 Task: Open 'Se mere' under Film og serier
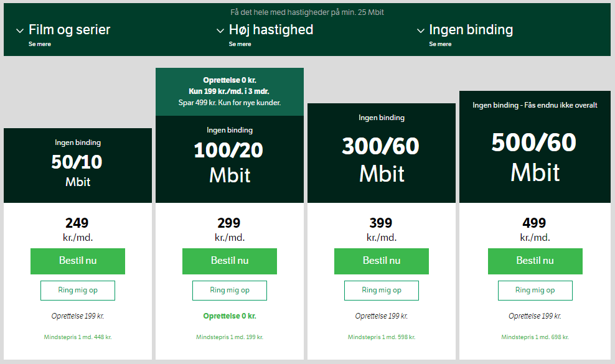[40, 44]
